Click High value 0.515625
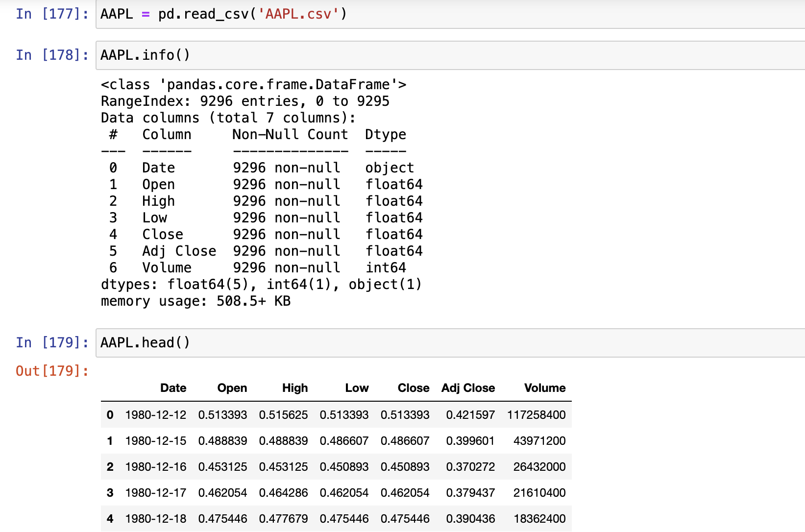805x532 pixels. [283, 415]
